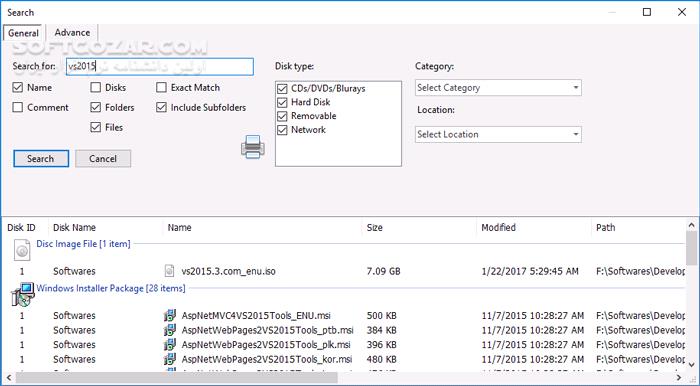
Task: Click the Search for text field
Action: click(x=160, y=66)
